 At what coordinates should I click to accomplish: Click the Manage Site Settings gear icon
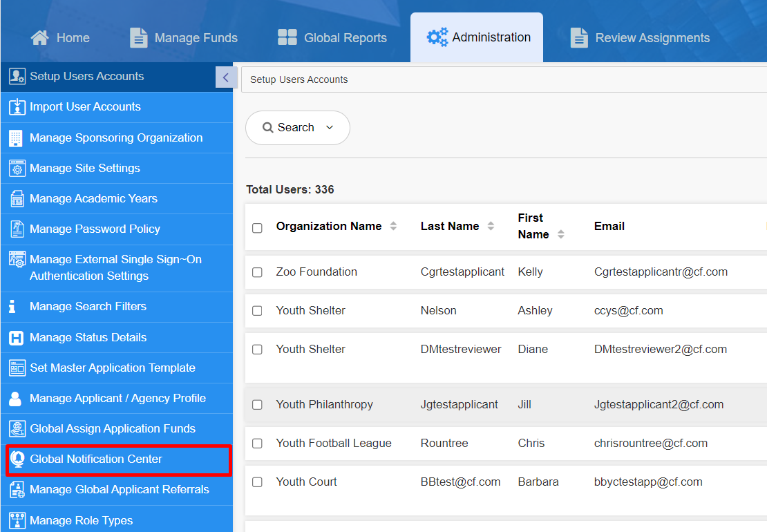17,168
